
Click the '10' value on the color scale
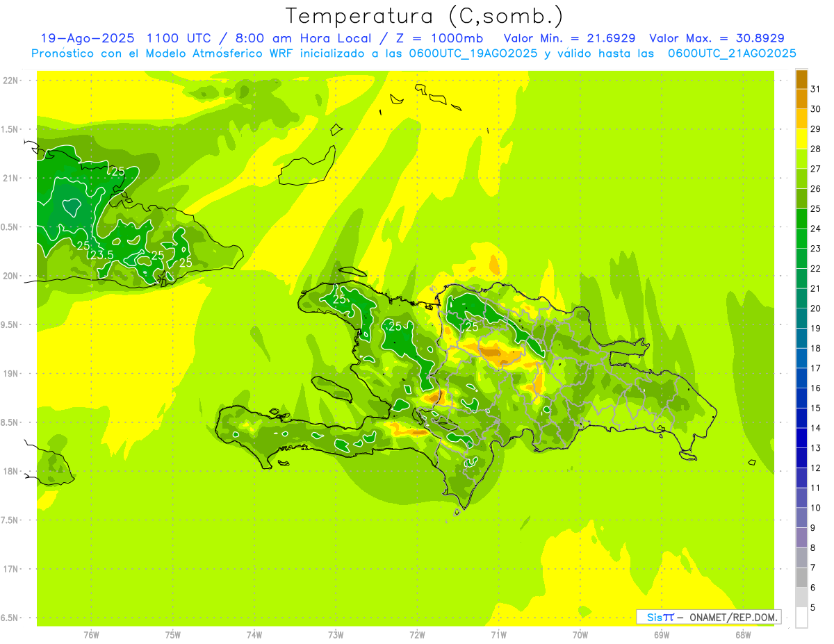click(816, 508)
